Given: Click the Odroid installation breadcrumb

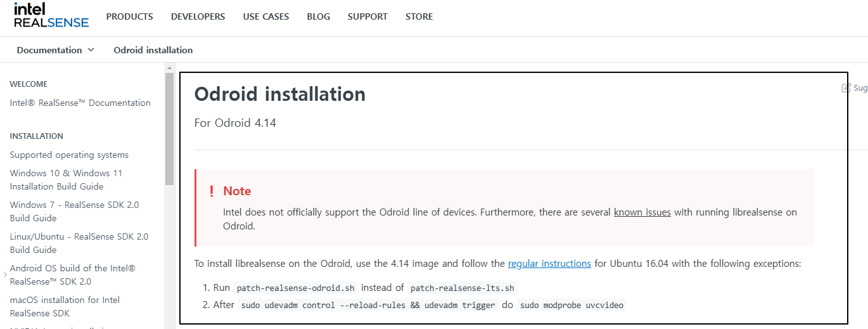Looking at the screenshot, I should [153, 50].
